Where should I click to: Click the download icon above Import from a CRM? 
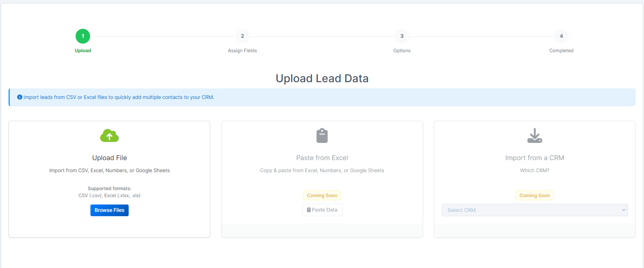(534, 136)
